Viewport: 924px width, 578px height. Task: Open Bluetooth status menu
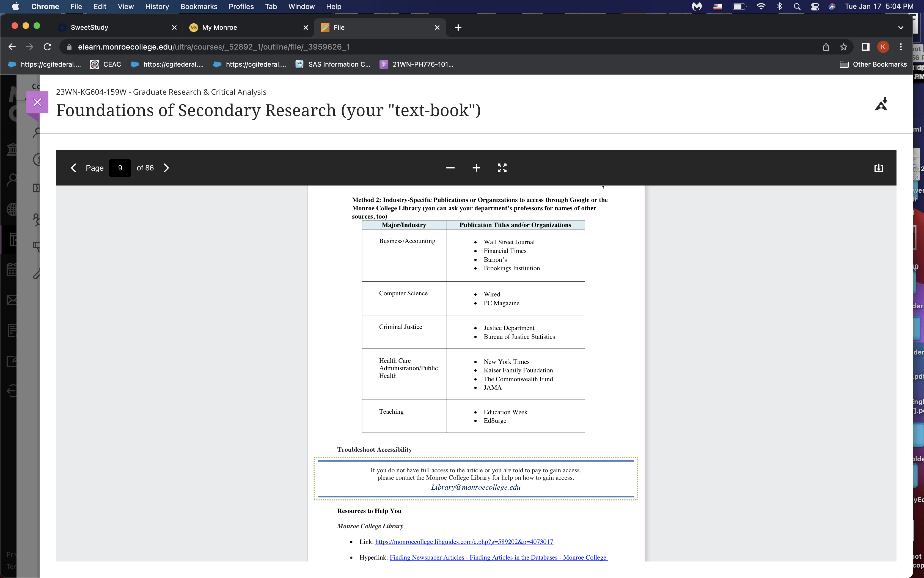point(779,7)
